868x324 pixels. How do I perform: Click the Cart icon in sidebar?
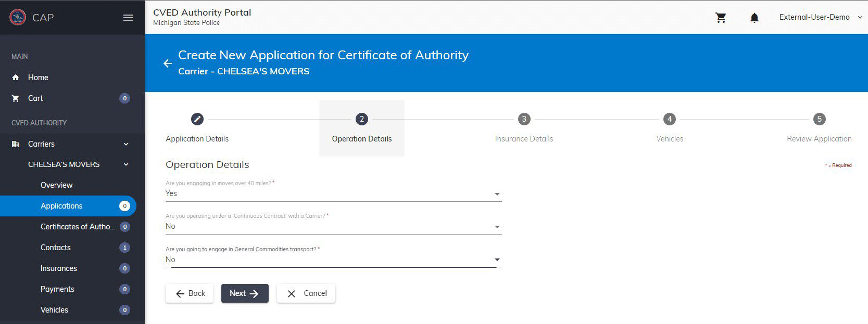click(x=16, y=98)
